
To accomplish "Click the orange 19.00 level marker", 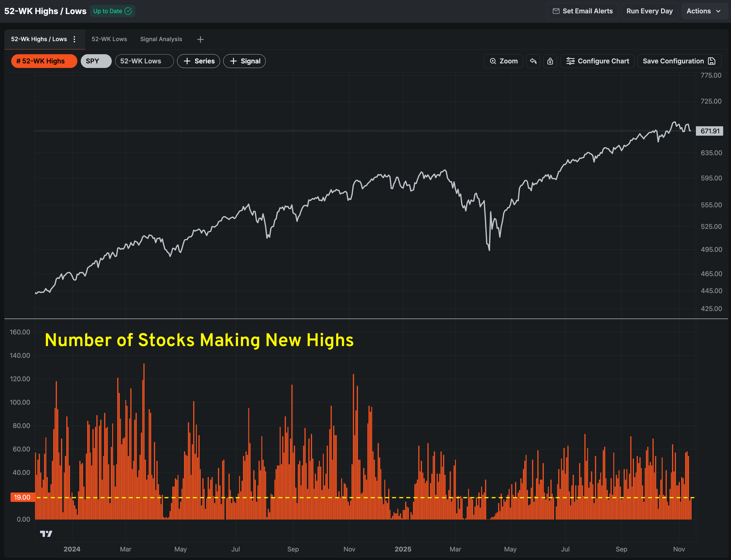I will pyautogui.click(x=22, y=497).
